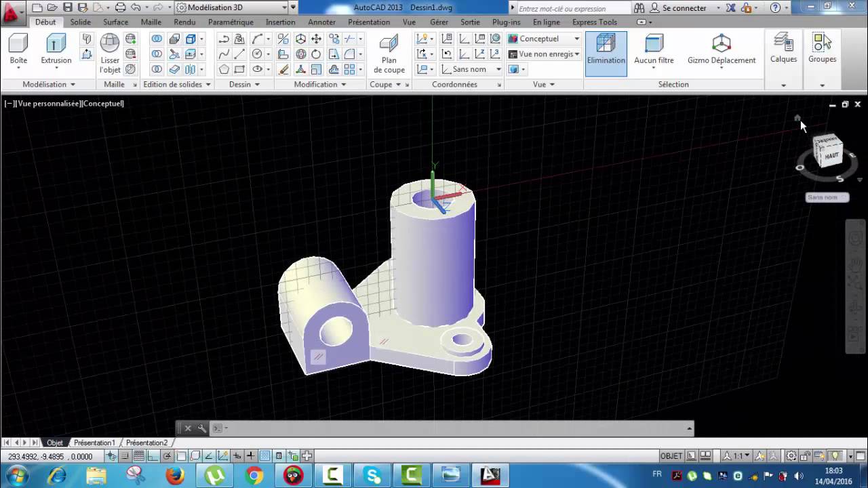Toggle ortho mode in status bar

coord(153,456)
